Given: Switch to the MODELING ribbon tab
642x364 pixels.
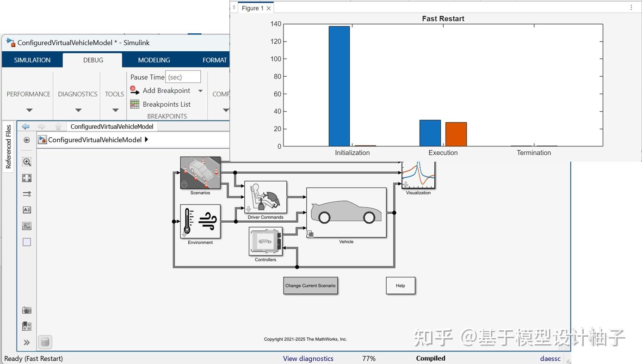Looking at the screenshot, I should click(154, 60).
